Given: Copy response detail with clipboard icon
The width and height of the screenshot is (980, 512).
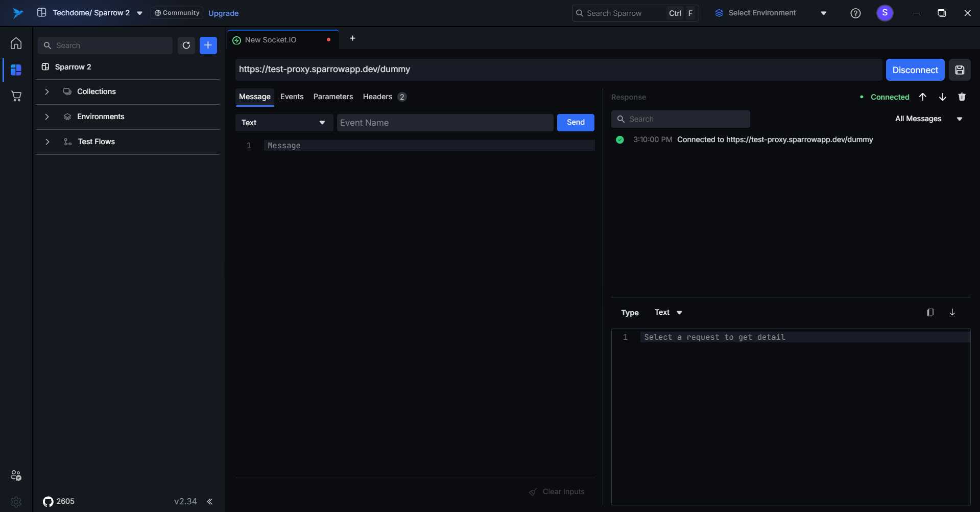Looking at the screenshot, I should pyautogui.click(x=930, y=313).
